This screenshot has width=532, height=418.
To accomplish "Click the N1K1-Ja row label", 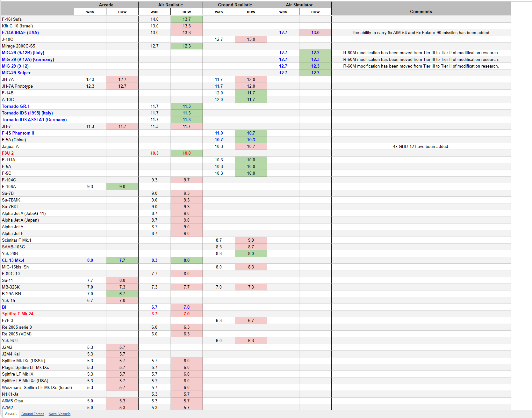I will [x=10, y=394].
